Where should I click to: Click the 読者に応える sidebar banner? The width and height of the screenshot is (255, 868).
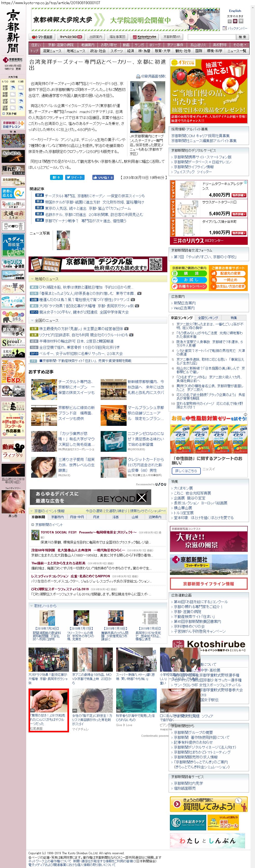(x=13, y=193)
